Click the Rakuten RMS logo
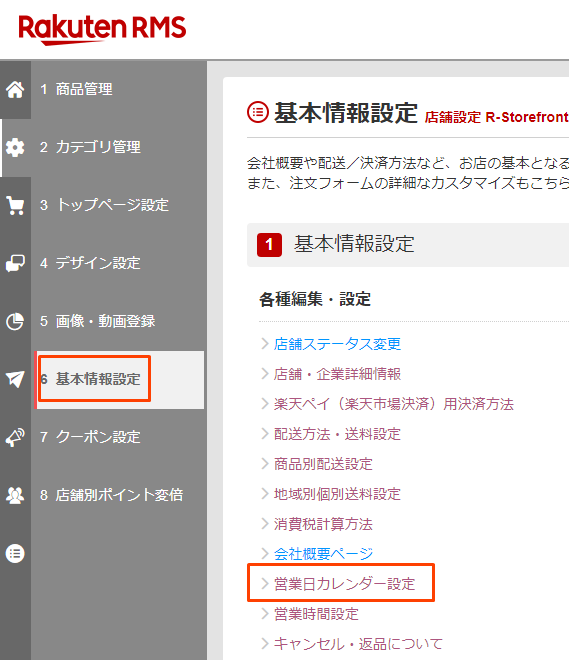This screenshot has height=660, width=569. point(102,29)
